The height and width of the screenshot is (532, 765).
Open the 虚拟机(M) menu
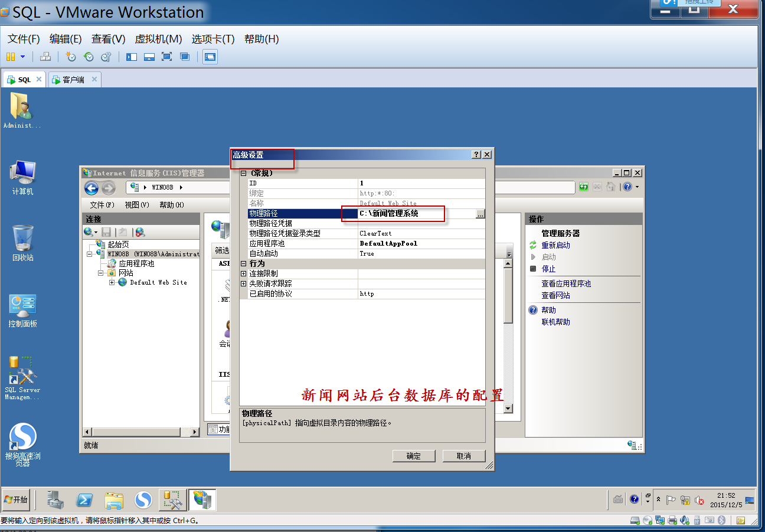[x=158, y=39]
